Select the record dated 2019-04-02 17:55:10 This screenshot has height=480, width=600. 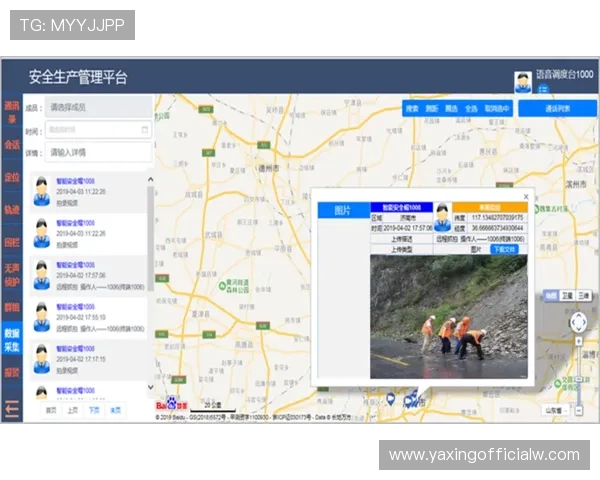click(x=89, y=317)
